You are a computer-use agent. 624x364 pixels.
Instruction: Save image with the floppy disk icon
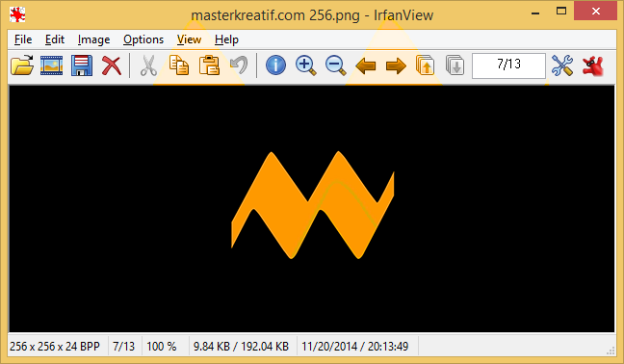[x=82, y=65]
